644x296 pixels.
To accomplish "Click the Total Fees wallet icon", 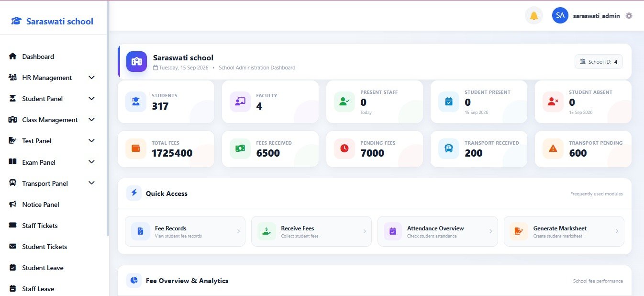I will 136,148.
